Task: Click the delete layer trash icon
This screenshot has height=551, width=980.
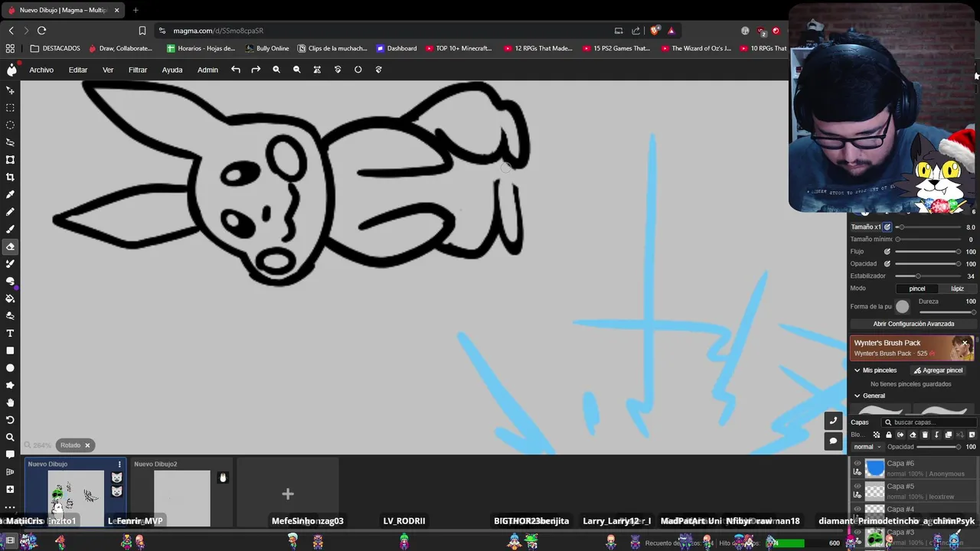Action: coord(924,435)
